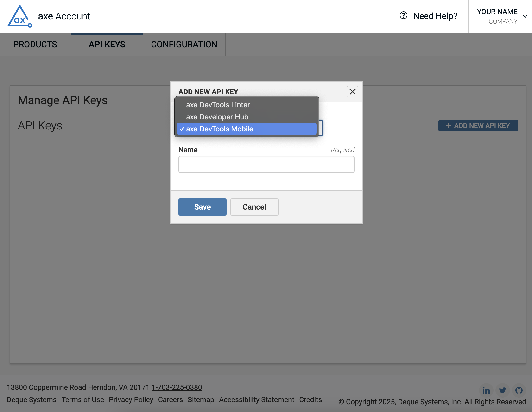Choose the checked axe DevTools Mobile option

pyautogui.click(x=220, y=129)
